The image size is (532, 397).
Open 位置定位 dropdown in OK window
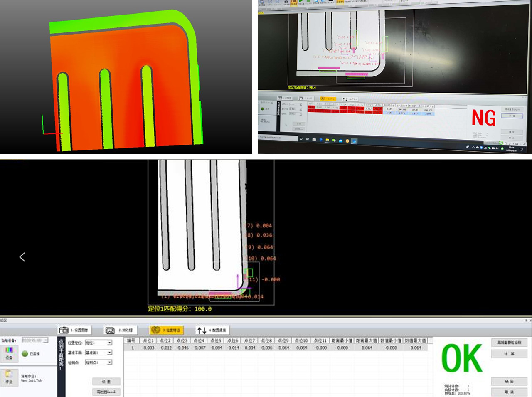click(99, 343)
